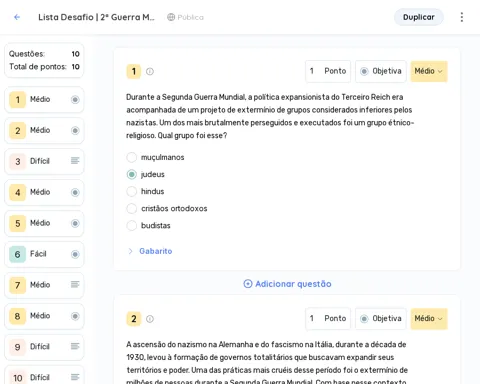Jump to question 1 Médio in sidebar
This screenshot has width=480, height=384.
[44, 99]
